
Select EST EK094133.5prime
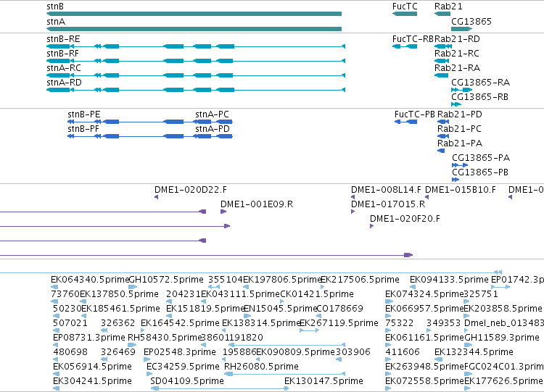(x=413, y=287)
